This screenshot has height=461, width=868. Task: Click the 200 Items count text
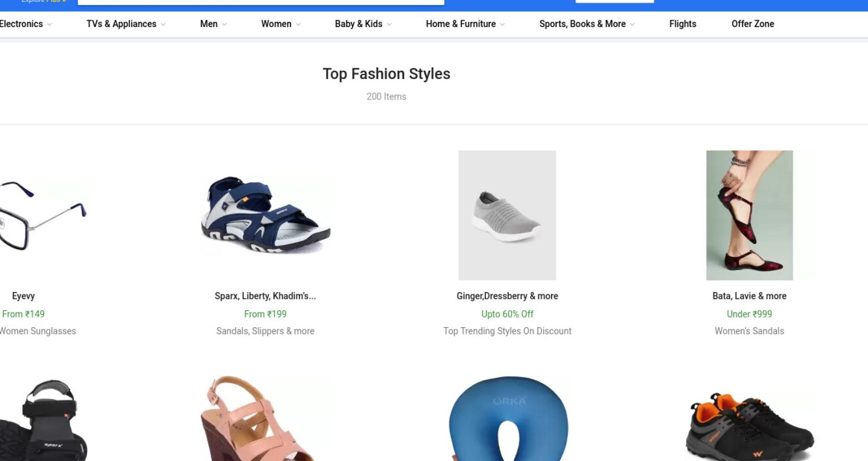[x=387, y=97]
